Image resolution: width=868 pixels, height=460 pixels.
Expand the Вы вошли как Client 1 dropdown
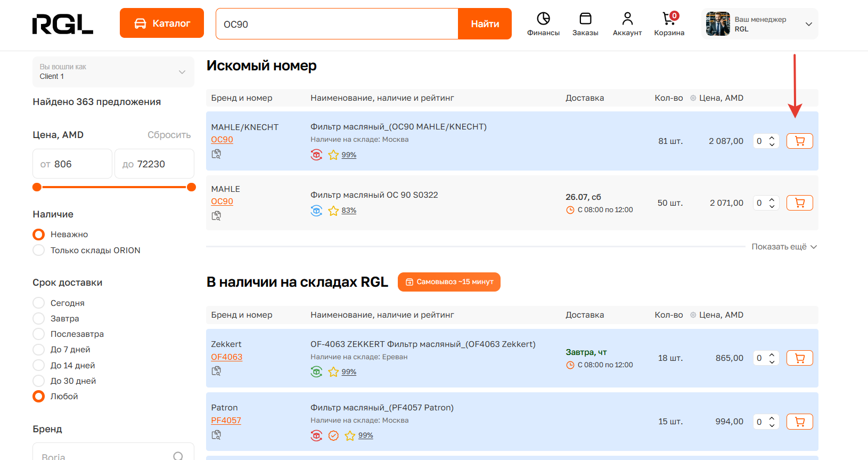tap(113, 72)
